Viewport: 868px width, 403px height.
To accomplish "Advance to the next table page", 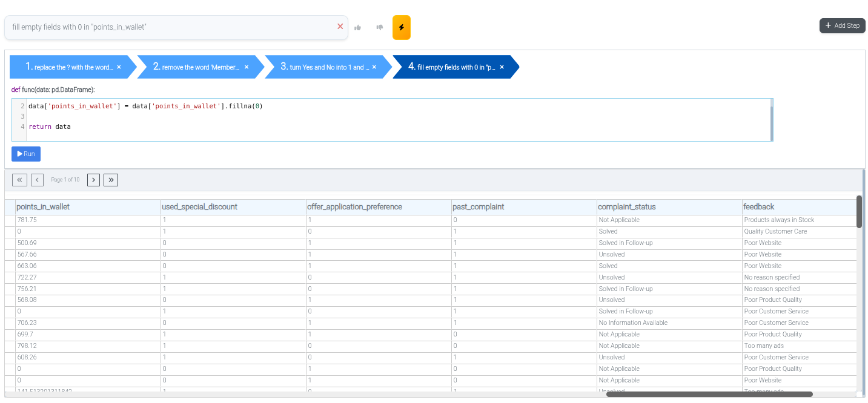I will point(93,180).
